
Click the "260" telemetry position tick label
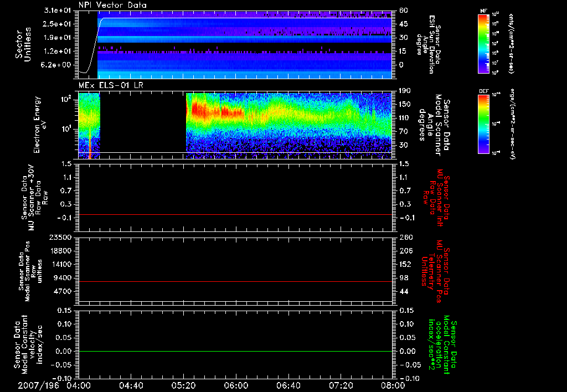pyautogui.click(x=405, y=238)
